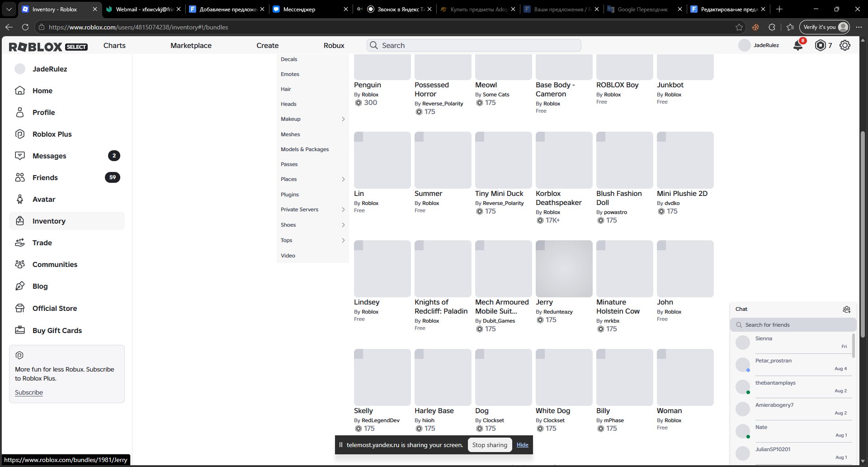Click the Subscribe link for Roblox Plus
Viewport: 868px width, 467px height.
pyautogui.click(x=29, y=392)
